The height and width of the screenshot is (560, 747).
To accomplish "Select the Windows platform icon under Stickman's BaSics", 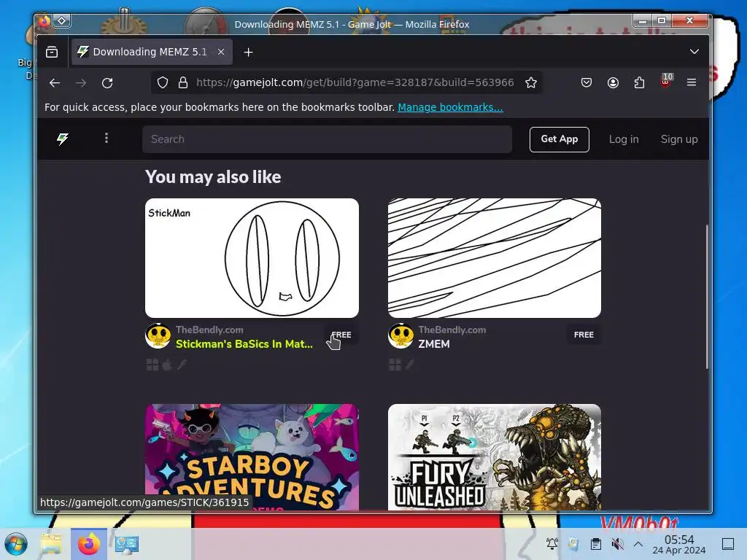I will point(152,365).
